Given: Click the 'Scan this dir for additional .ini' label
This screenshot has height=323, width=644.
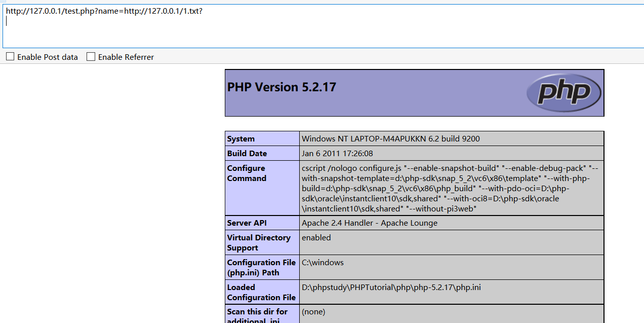Looking at the screenshot, I should point(257,314).
